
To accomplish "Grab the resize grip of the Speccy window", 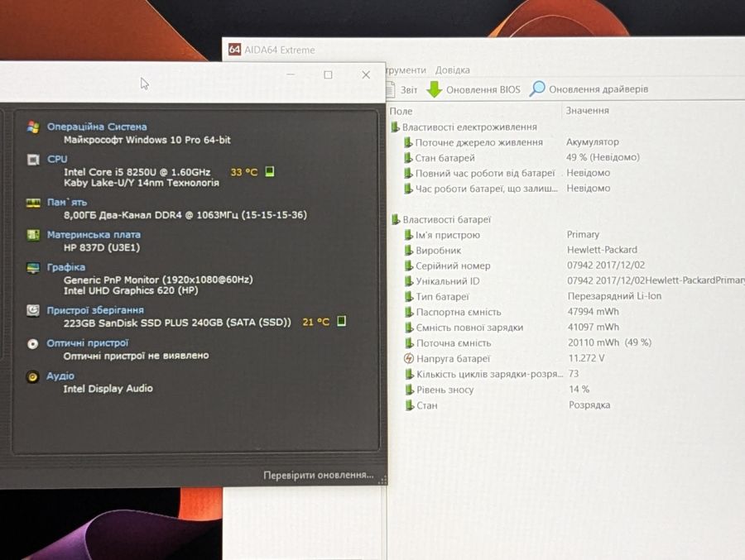I will [x=382, y=481].
